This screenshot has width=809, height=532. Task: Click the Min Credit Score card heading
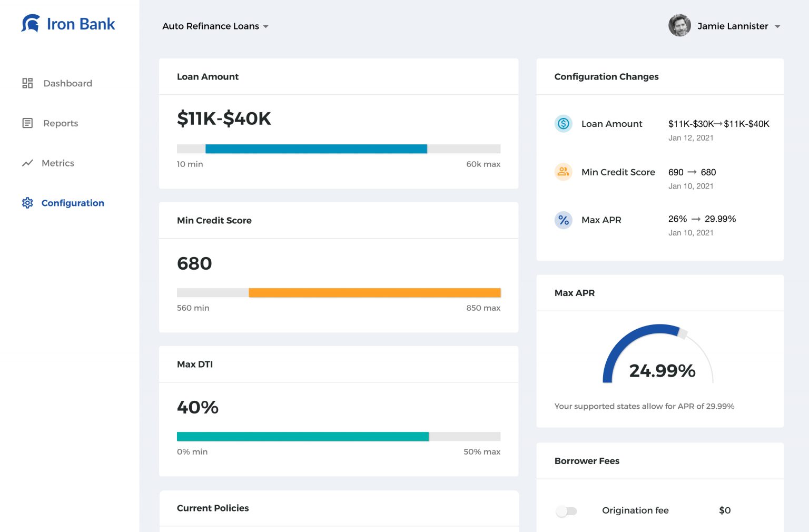tap(214, 221)
